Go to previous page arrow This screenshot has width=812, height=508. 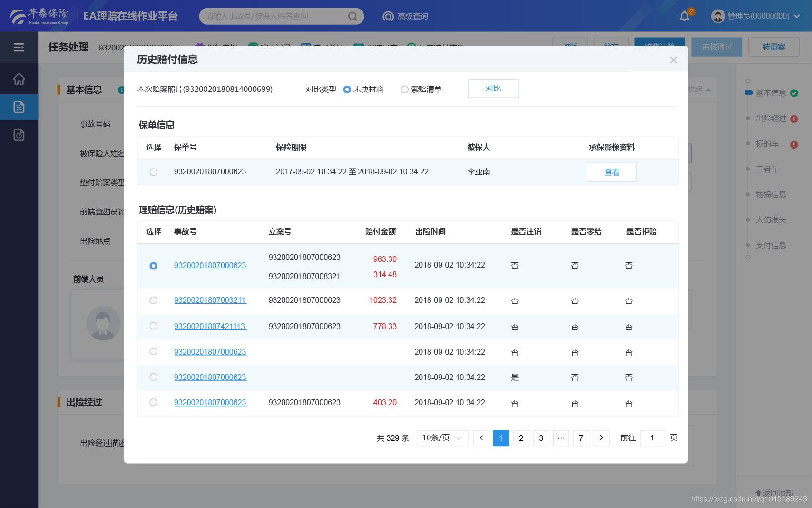tap(481, 438)
